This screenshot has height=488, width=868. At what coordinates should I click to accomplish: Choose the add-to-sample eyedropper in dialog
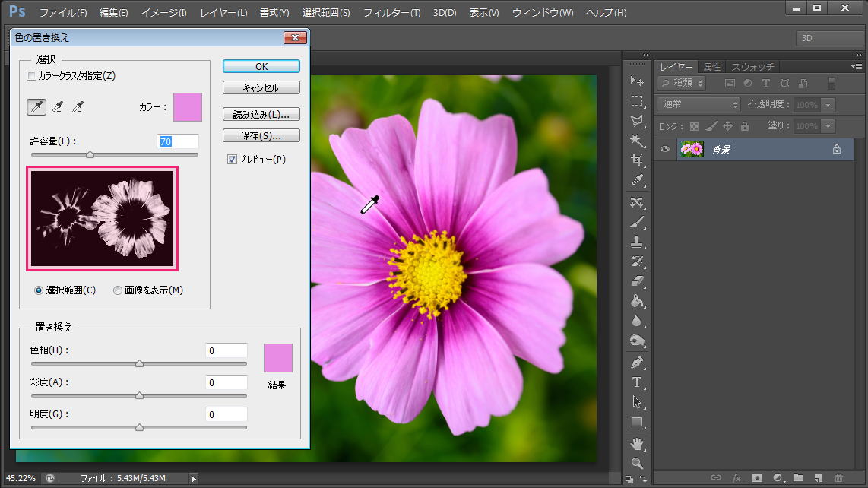tap(57, 108)
